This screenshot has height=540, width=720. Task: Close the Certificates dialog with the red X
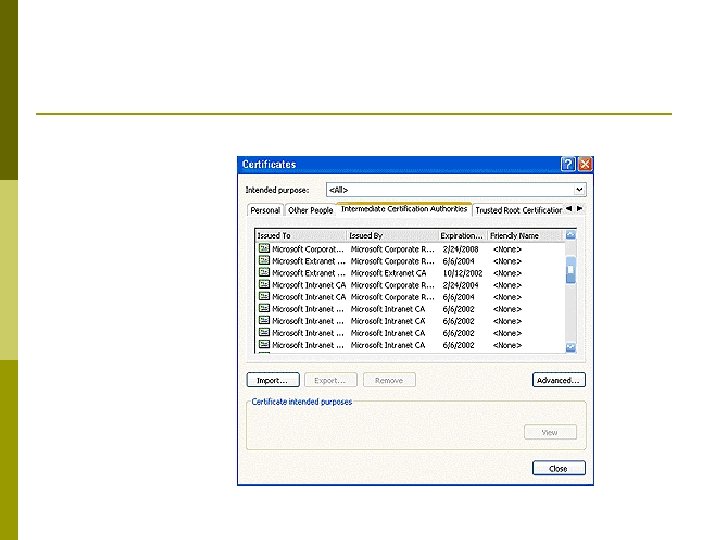[585, 164]
